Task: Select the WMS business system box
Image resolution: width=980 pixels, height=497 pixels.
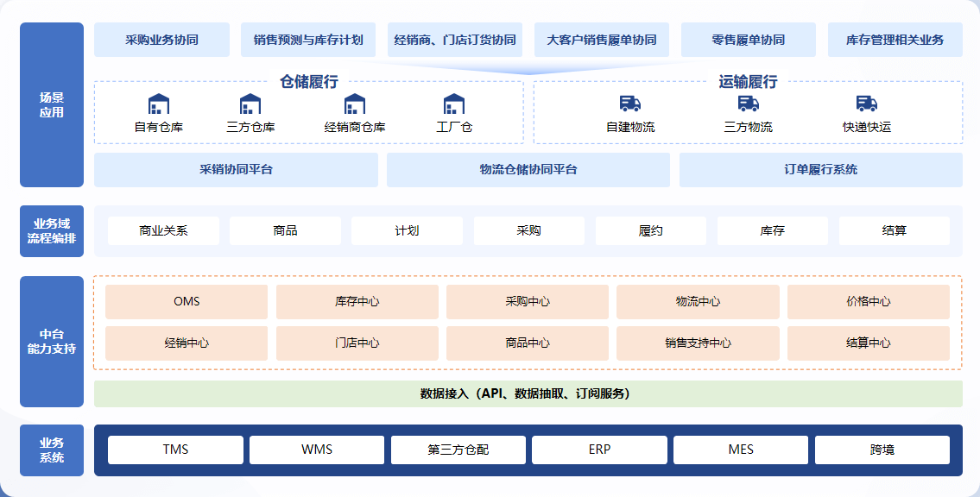Action: 317,450
